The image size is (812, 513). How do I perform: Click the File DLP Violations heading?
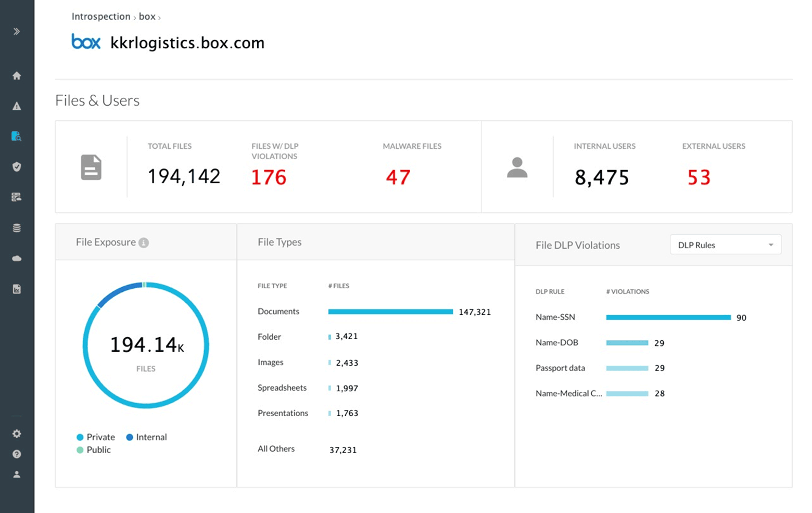(x=578, y=245)
